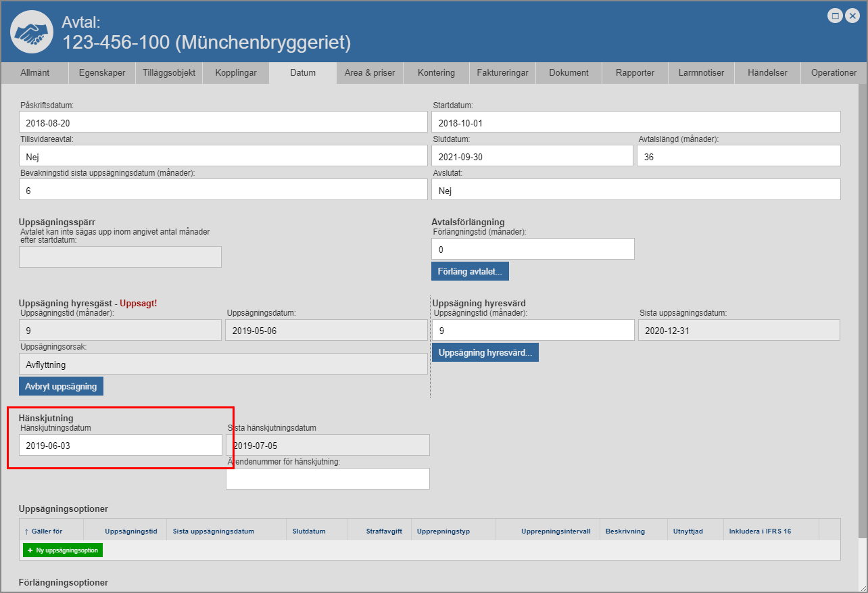
Task: Open the Area & priser tab
Action: tap(370, 73)
